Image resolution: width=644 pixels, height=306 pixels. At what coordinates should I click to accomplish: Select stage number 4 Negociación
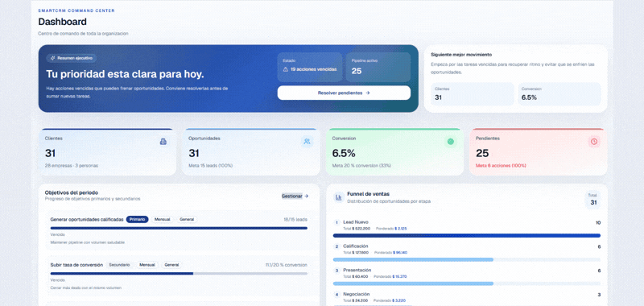(x=336, y=295)
